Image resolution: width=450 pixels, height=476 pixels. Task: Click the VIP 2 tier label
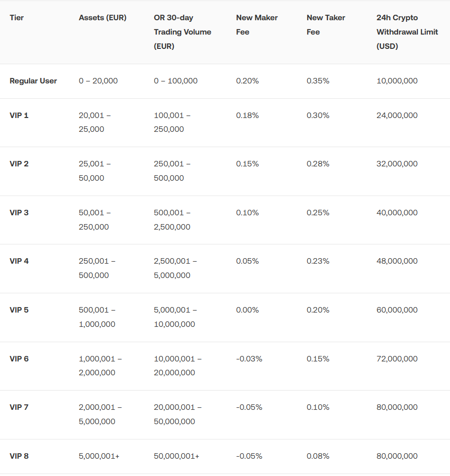click(19, 164)
